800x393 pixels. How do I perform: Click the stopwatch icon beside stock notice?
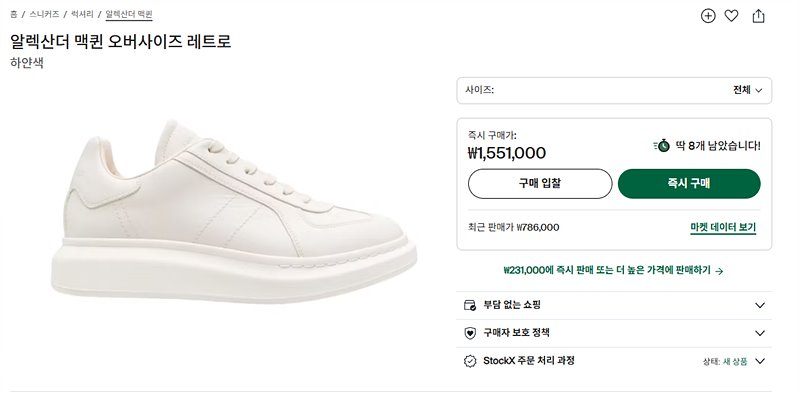(x=662, y=146)
